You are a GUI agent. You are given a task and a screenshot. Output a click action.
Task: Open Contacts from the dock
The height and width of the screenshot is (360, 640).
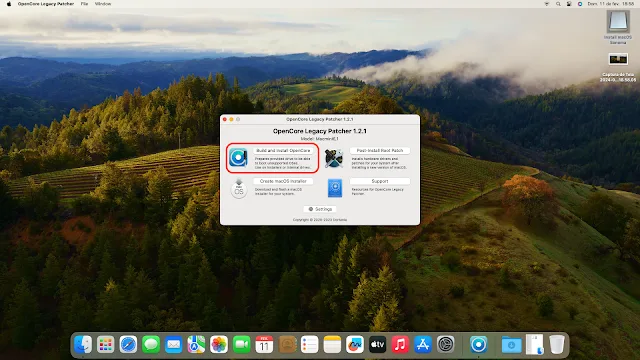(x=287, y=344)
